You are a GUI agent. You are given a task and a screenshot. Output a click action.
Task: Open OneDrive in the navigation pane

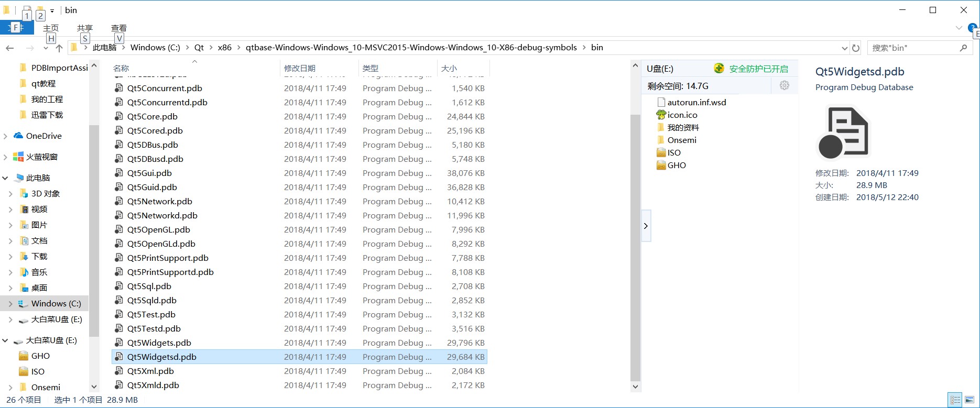tap(44, 136)
